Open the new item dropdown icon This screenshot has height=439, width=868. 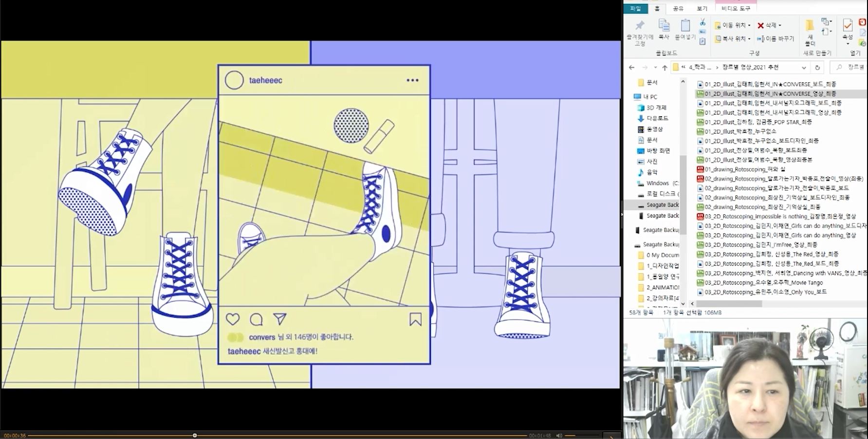coord(826,22)
